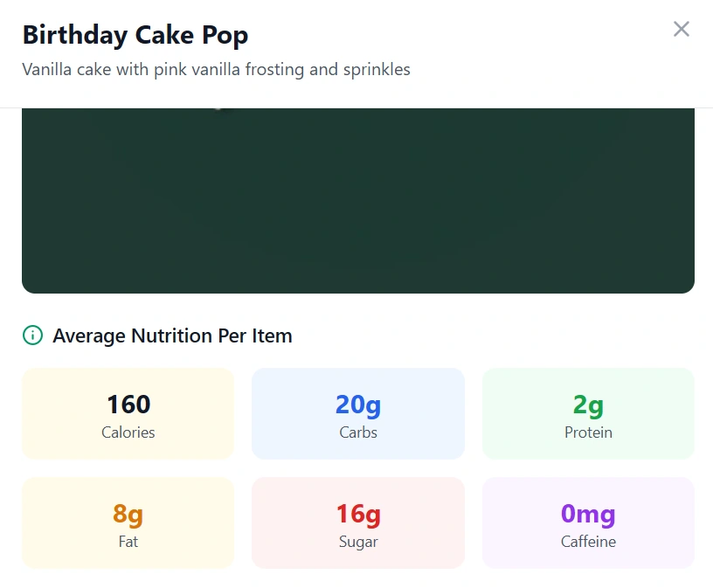The height and width of the screenshot is (588, 713).
Task: Click the Caffeine label text
Action: 587,542
